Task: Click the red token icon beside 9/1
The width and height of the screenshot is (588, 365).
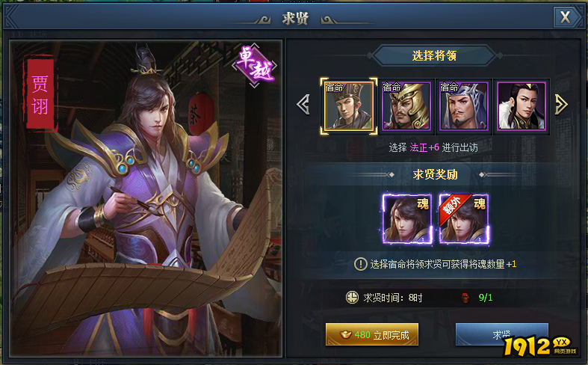Action: (x=465, y=298)
